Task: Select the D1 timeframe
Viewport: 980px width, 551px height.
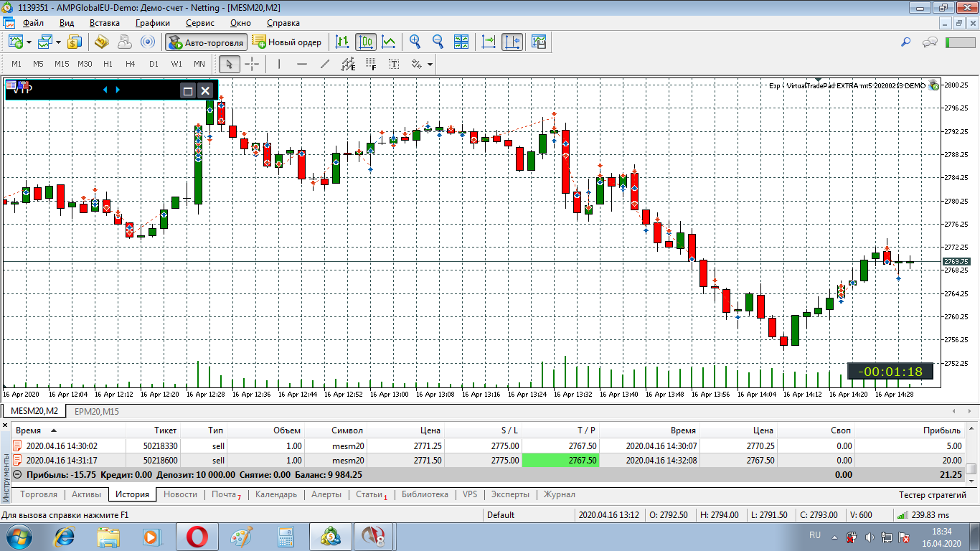Action: click(x=154, y=64)
